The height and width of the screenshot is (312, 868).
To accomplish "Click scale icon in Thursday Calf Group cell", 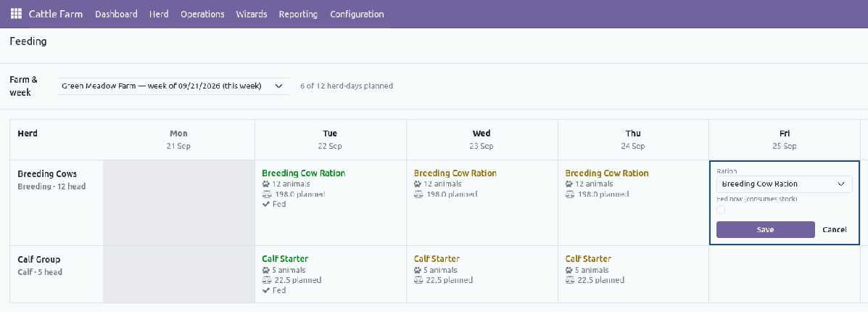I will coord(570,280).
